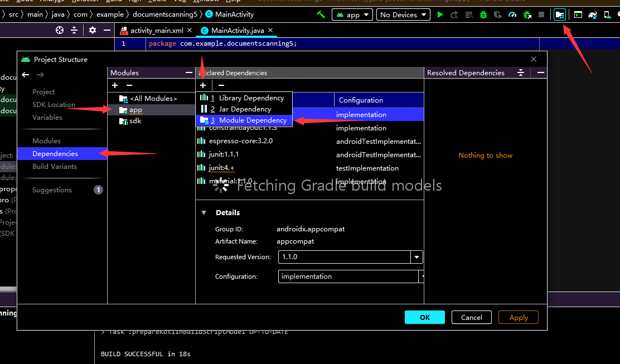Click the Run with Coverage icon

click(x=498, y=14)
